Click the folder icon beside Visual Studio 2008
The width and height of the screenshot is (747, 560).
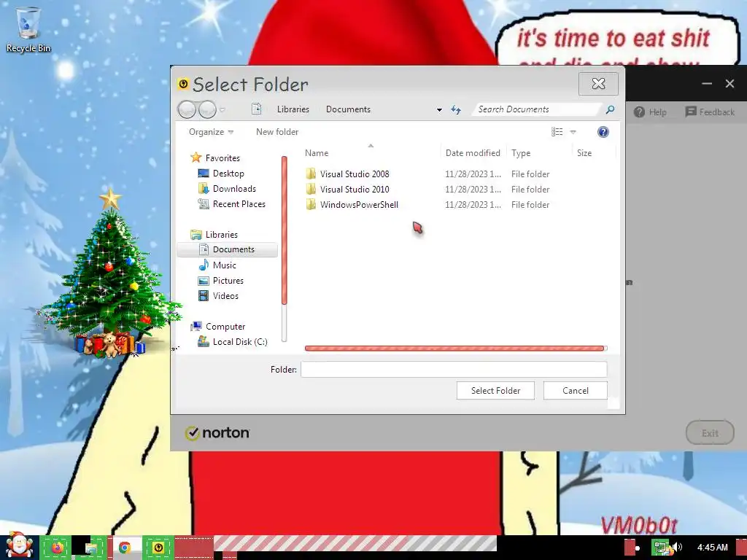click(x=311, y=174)
